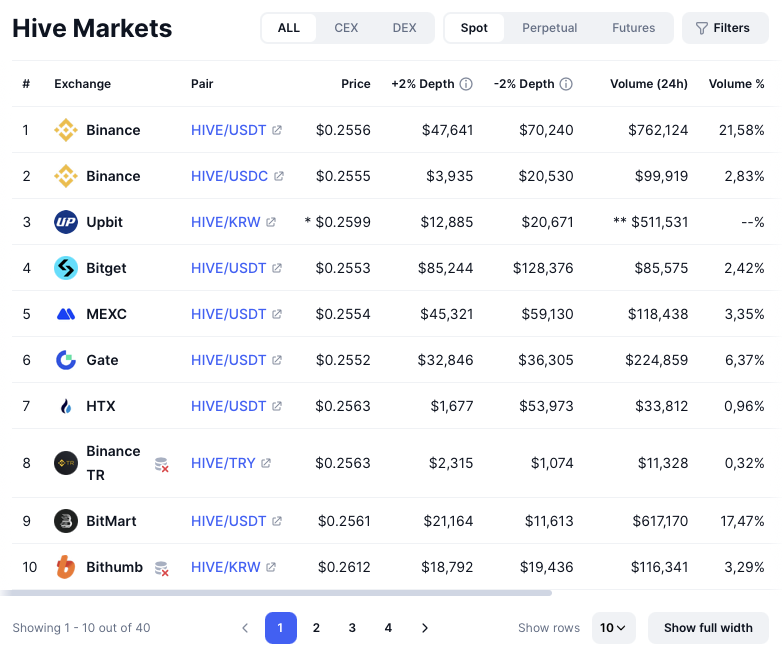
Task: Open the Show rows 10 dropdown
Action: click(613, 628)
